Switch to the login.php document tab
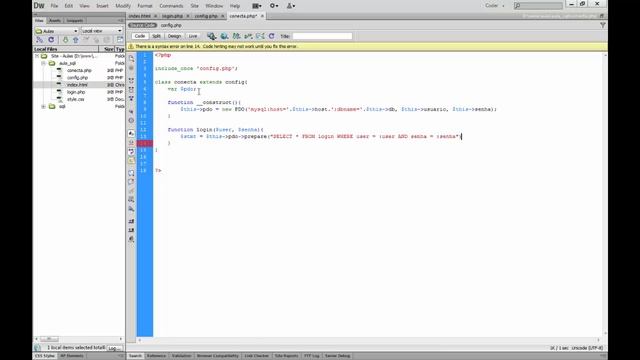 click(172, 16)
